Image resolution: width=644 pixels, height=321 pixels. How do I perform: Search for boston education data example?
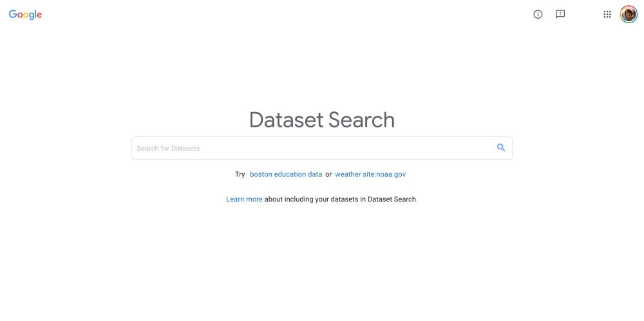286,174
